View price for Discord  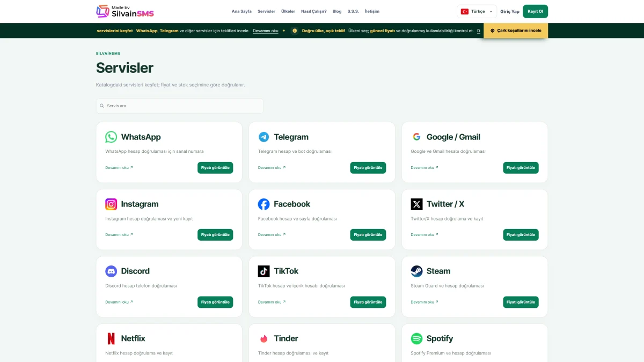(x=215, y=302)
